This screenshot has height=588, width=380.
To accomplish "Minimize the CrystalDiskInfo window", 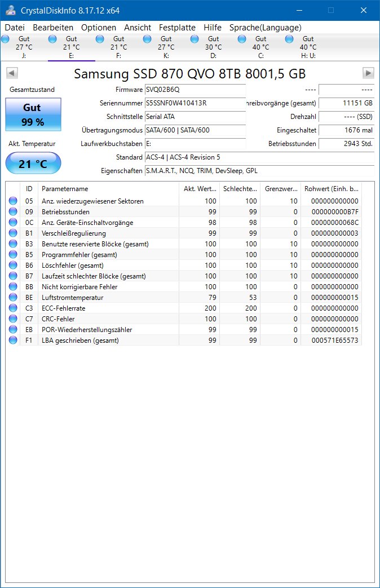I will pos(299,11).
